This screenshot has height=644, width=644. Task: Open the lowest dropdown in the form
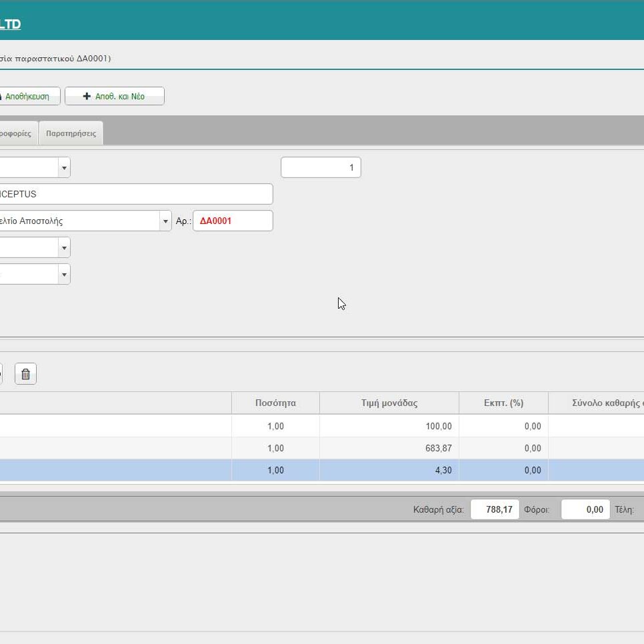pos(64,274)
